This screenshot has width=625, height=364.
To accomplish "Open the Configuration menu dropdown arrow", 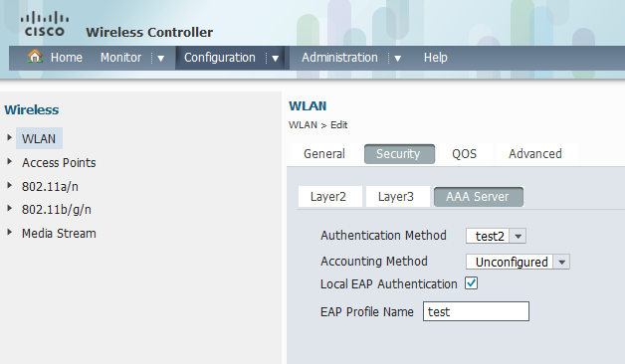I will (275, 59).
